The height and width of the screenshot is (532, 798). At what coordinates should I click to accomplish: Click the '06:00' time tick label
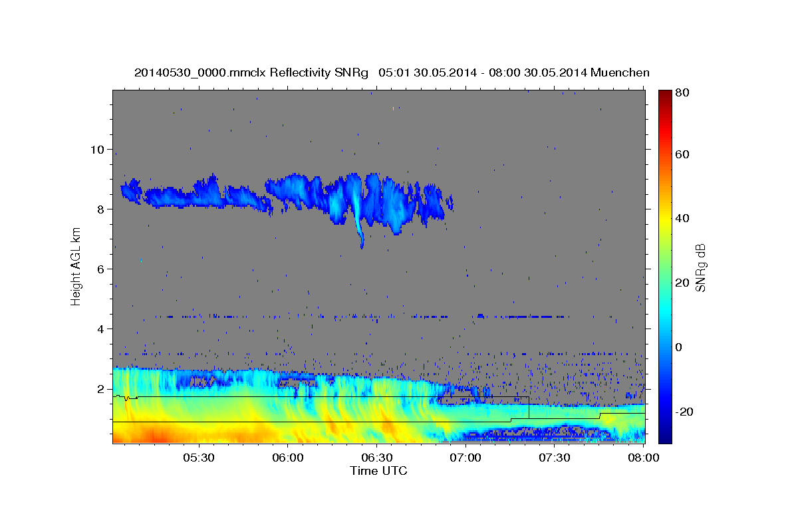pyautogui.click(x=288, y=458)
